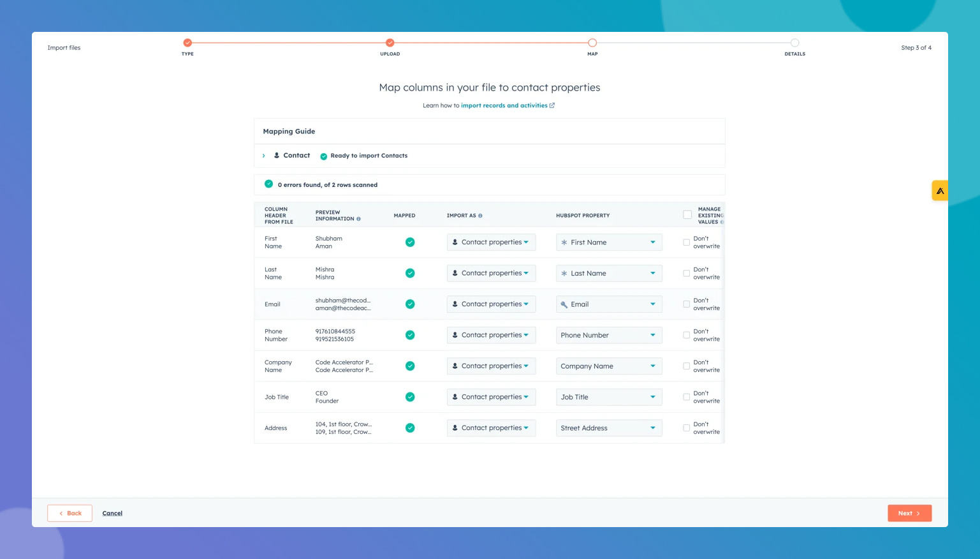This screenshot has width=980, height=559.
Task: Click the yellow floating widget icon
Action: coord(940,191)
